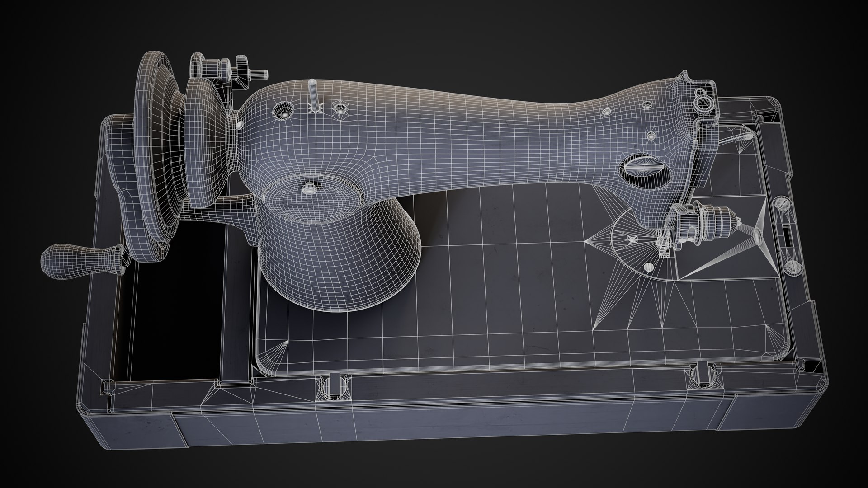The width and height of the screenshot is (868, 488).
Task: Select the large ribbed handwheel
Action: tap(156, 149)
